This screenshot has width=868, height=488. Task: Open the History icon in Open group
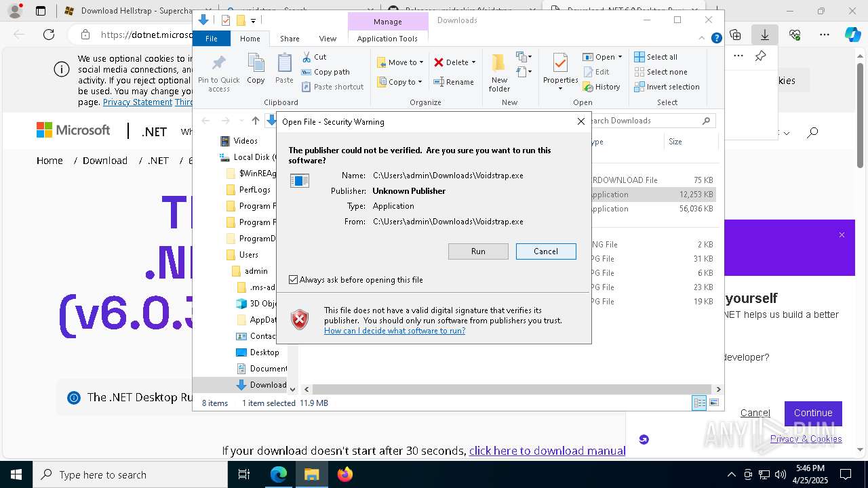[587, 87]
